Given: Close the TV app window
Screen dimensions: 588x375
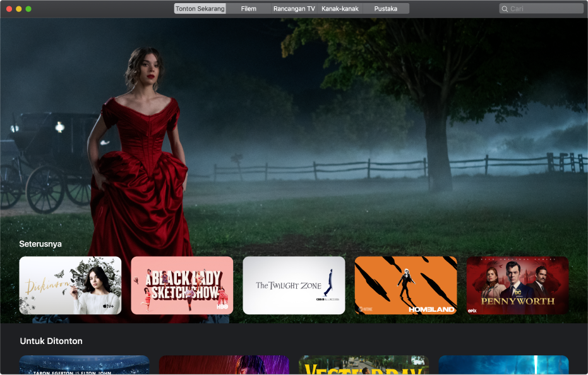Looking at the screenshot, I should pyautogui.click(x=9, y=9).
